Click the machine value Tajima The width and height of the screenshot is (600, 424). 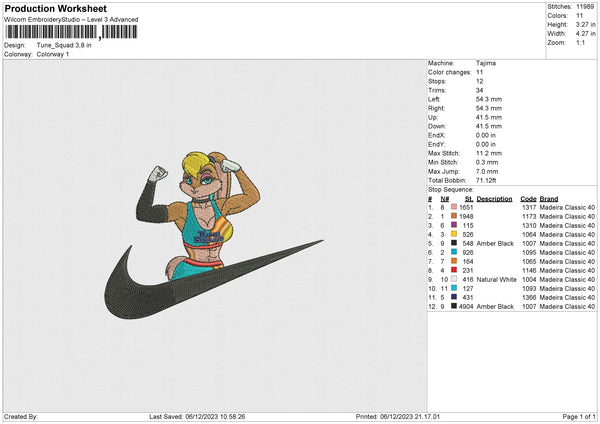(x=486, y=63)
